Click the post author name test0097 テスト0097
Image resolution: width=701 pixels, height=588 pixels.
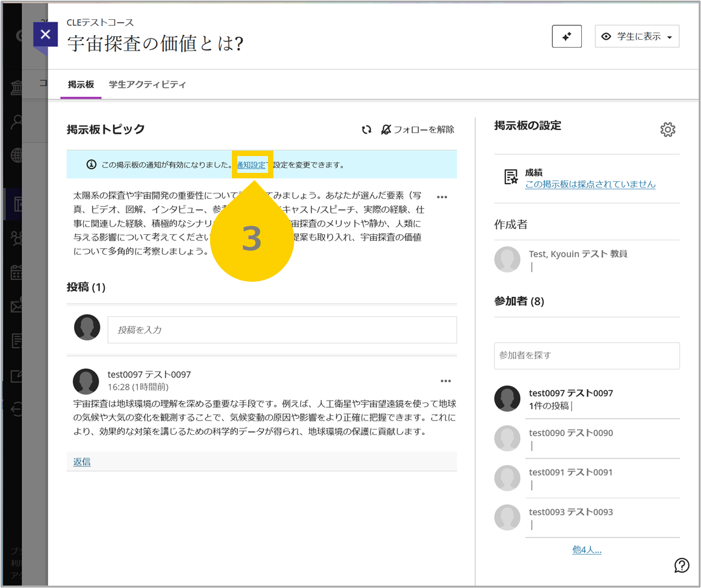coord(149,375)
